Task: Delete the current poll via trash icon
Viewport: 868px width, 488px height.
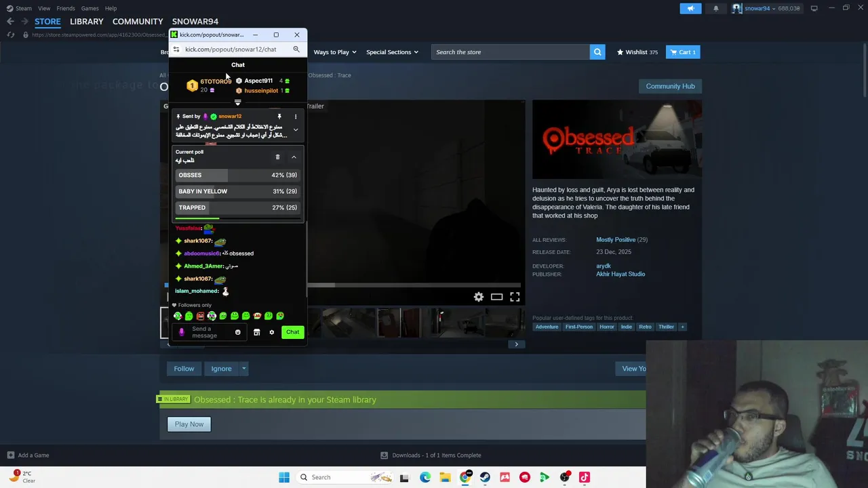Action: 277,157
